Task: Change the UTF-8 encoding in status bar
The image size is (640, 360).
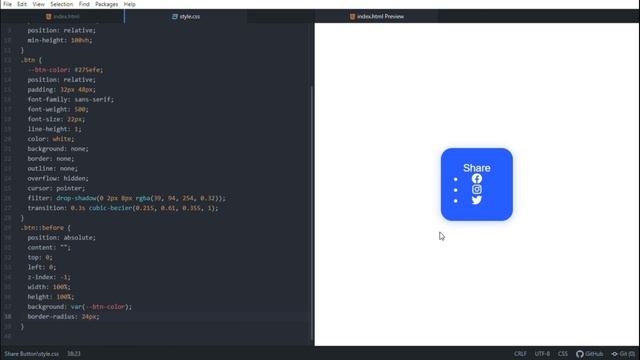Action: (x=542, y=354)
